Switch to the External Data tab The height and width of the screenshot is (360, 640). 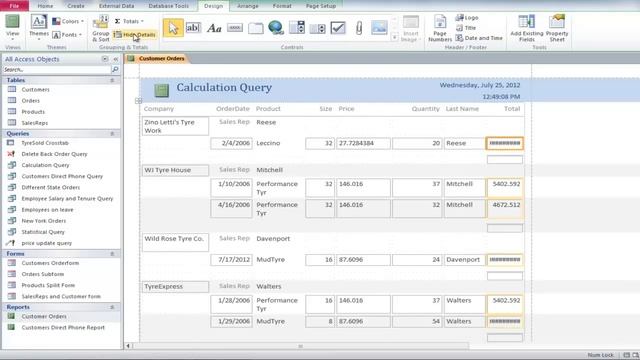tap(116, 6)
